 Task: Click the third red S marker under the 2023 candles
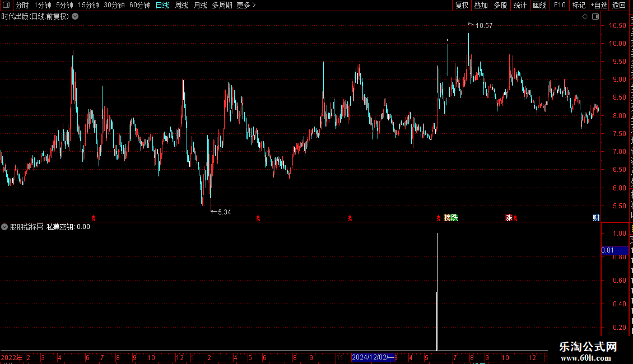tap(350, 218)
